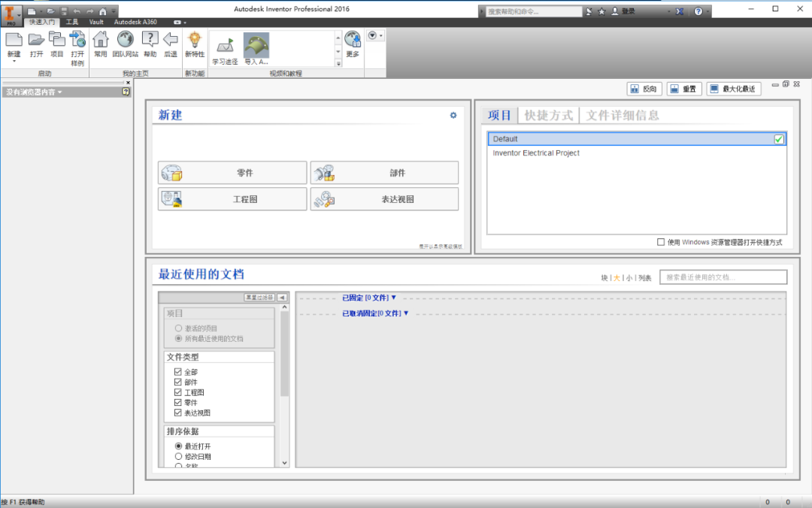This screenshot has height=508, width=812.
Task: Click the 重置过滤器 reset filters button
Action: (259, 298)
